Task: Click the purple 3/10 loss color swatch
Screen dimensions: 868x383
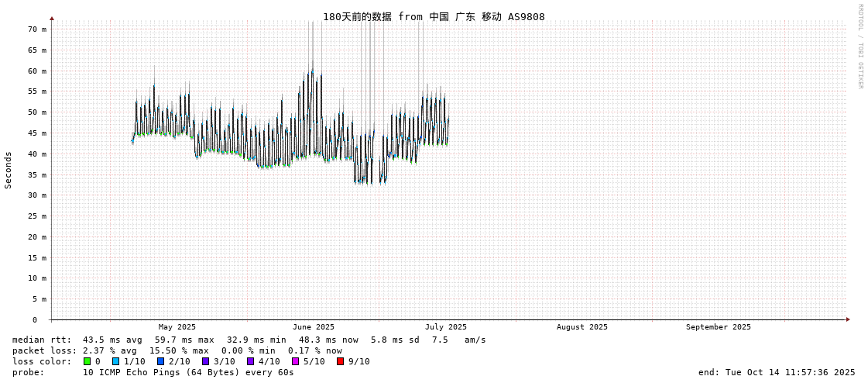Action: (205, 361)
